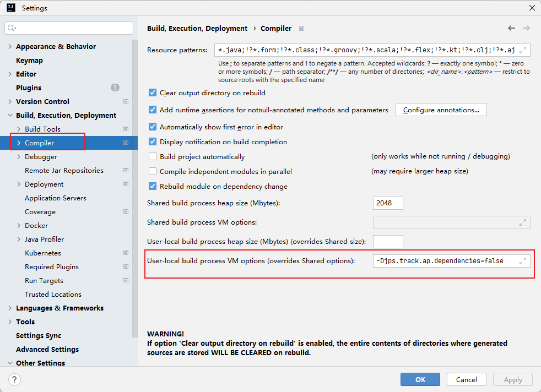Disable Clear output directory on rebuild

(x=153, y=92)
